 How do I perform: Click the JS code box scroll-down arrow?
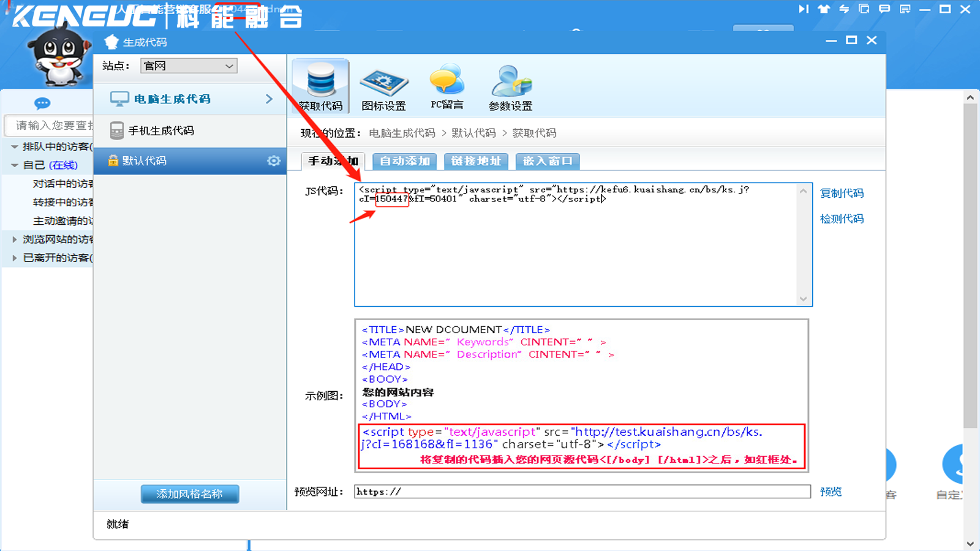point(803,299)
